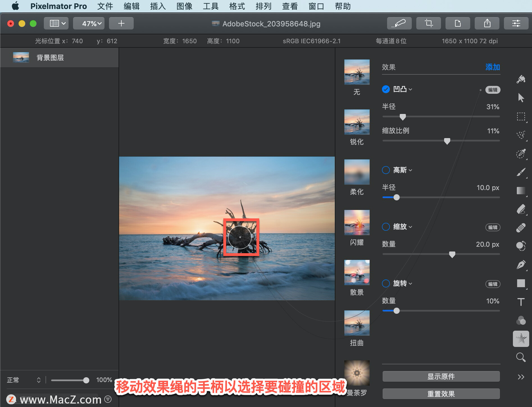
Task: Click the Share toolbar icon
Action: [x=487, y=23]
